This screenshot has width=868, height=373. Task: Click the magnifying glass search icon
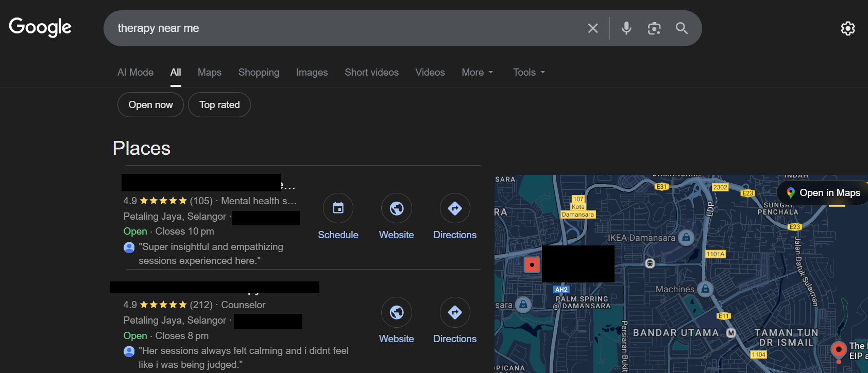click(682, 28)
